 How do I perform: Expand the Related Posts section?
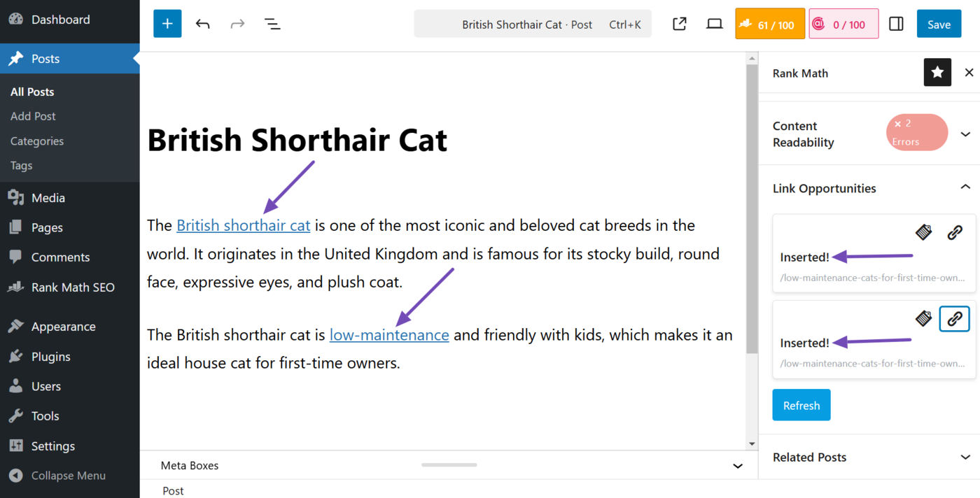point(965,457)
